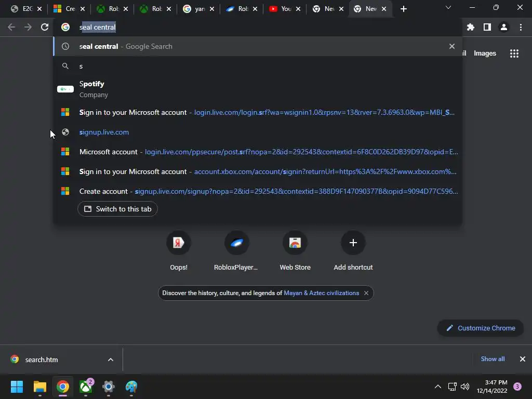Select 'seal central - Google Search' suggestion

tap(258, 46)
